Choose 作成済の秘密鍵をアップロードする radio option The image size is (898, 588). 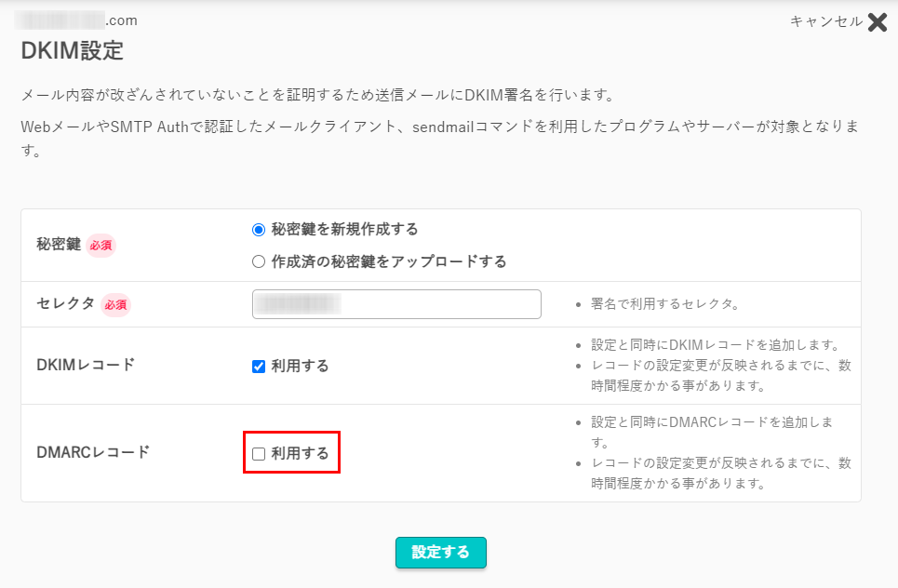259,261
